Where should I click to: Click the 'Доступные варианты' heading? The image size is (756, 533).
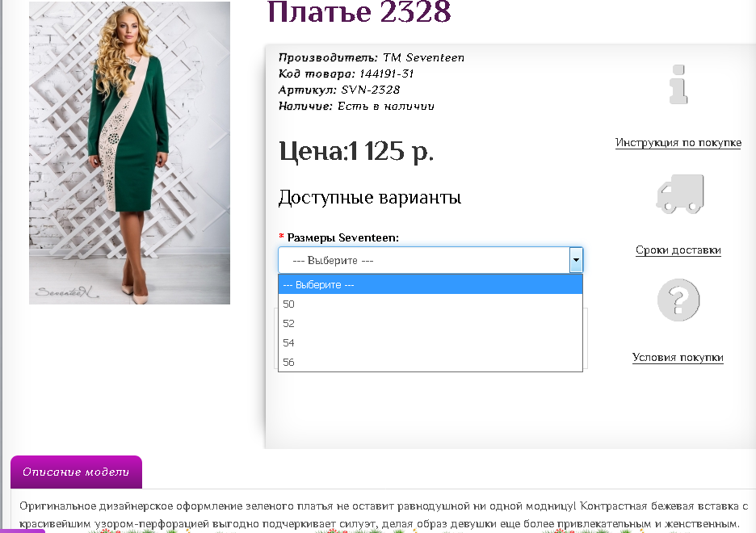click(x=369, y=198)
